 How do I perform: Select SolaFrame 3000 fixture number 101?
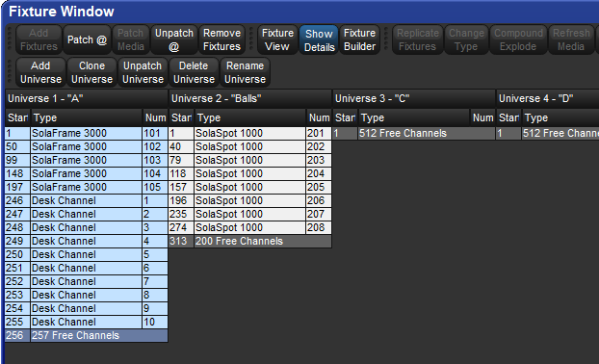pos(87,133)
